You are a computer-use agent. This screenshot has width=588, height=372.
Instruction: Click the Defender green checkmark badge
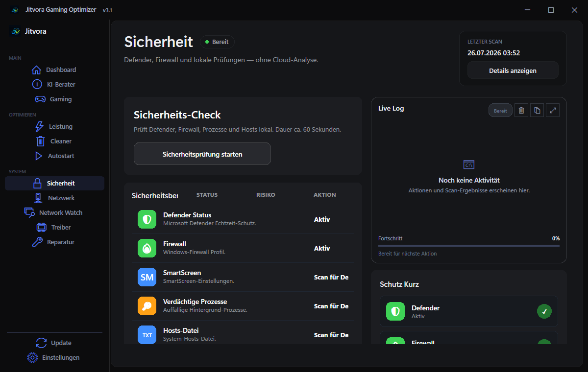[x=544, y=311]
